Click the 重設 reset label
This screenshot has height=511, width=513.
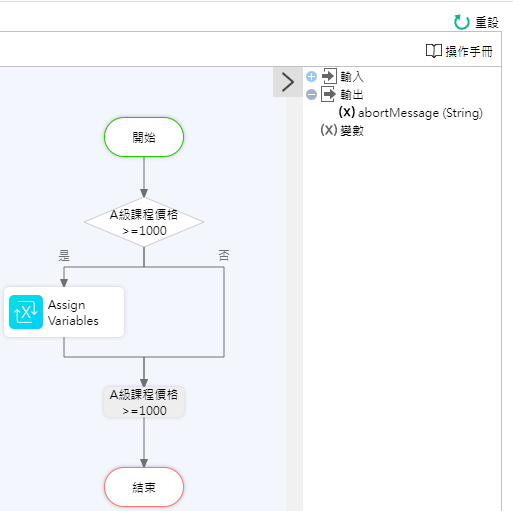coord(487,23)
